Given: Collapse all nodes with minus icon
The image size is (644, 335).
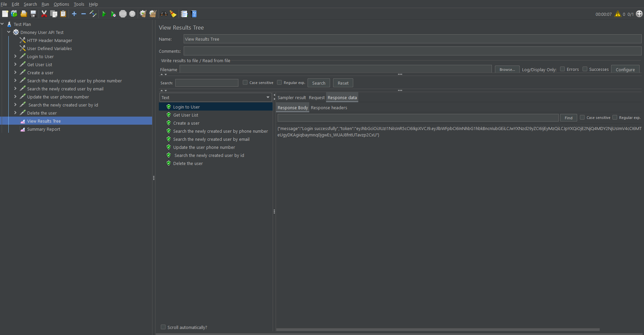Looking at the screenshot, I should (84, 14).
